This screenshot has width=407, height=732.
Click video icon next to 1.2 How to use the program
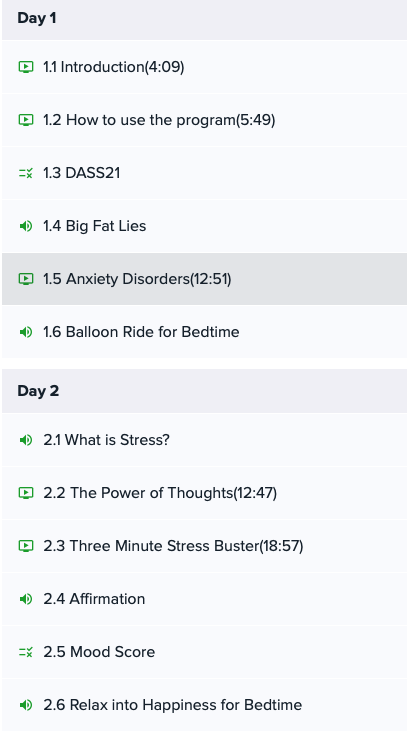click(26, 120)
